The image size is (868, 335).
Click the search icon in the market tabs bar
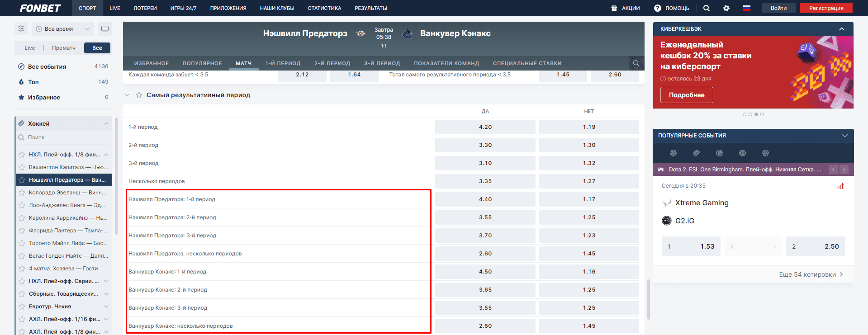click(636, 63)
